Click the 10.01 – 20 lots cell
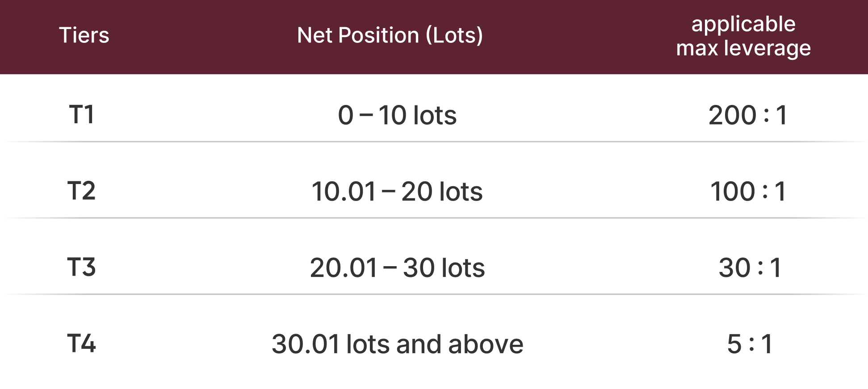 (397, 192)
